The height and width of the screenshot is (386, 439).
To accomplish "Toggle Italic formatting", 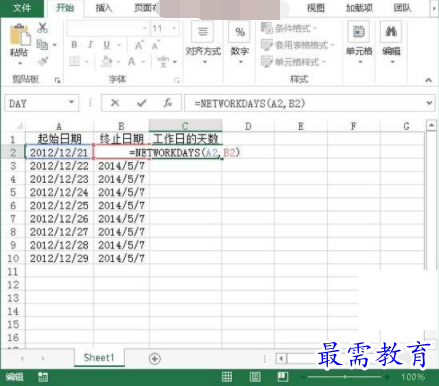I will coord(90,45).
